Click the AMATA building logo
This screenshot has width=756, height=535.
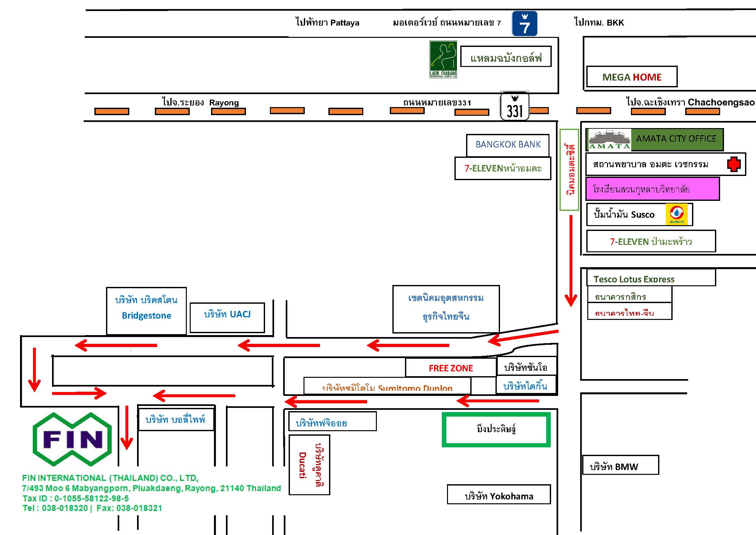[x=610, y=140]
